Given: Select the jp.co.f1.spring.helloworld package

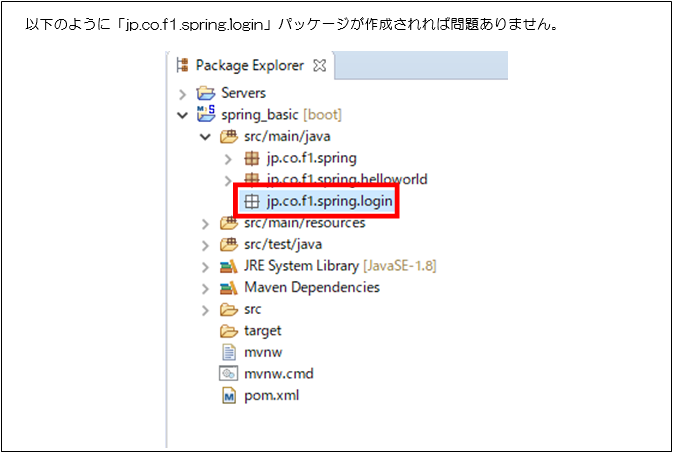Looking at the screenshot, I should (346, 180).
